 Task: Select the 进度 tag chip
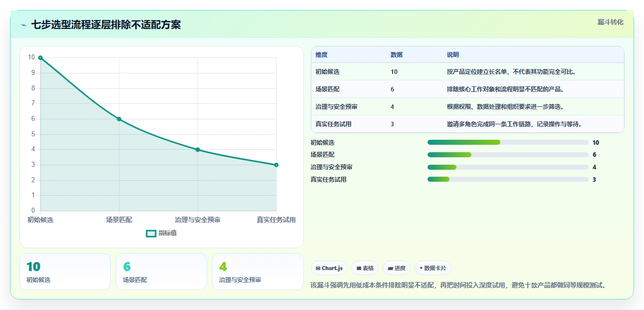point(397,268)
